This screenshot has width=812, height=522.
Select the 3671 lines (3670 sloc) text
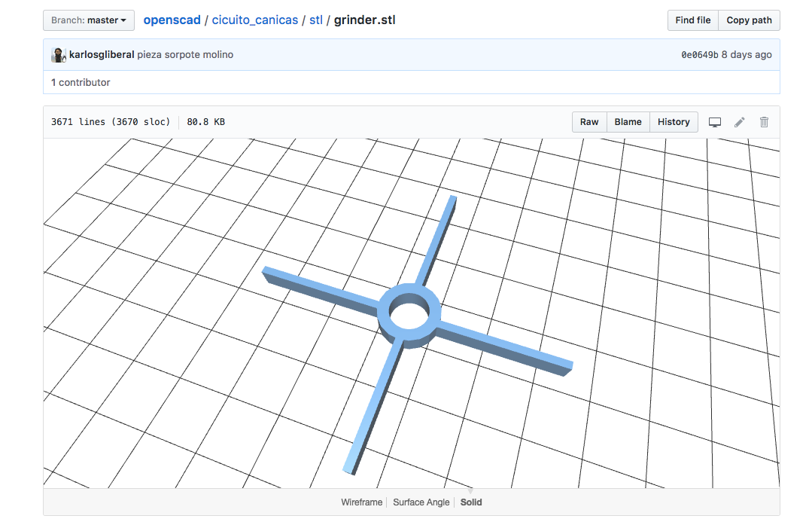tap(111, 122)
